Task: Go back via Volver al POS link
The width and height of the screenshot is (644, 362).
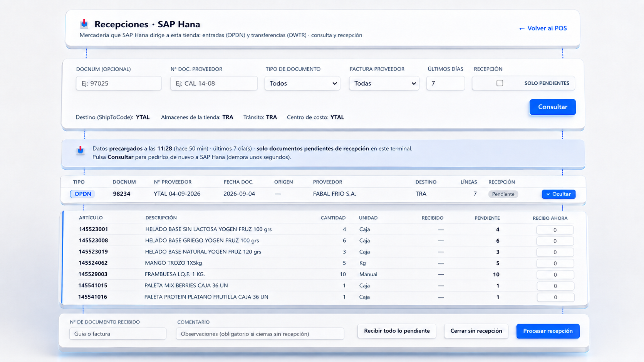Action: [543, 28]
